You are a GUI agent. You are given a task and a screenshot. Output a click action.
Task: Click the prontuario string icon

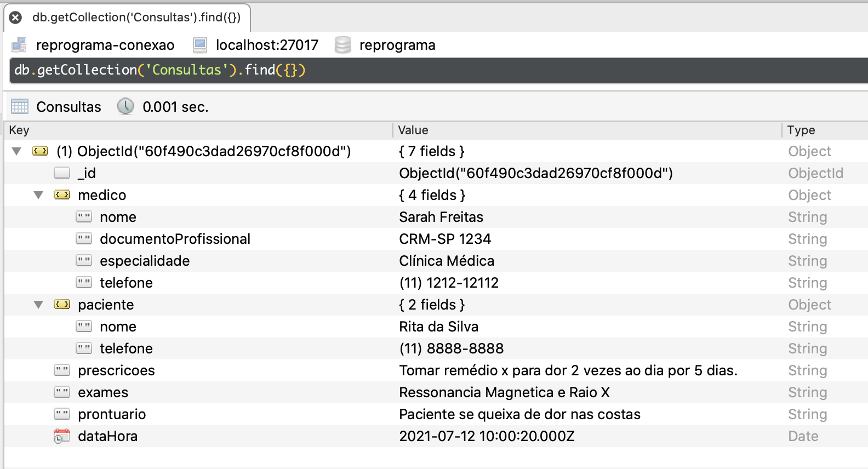coord(62,414)
